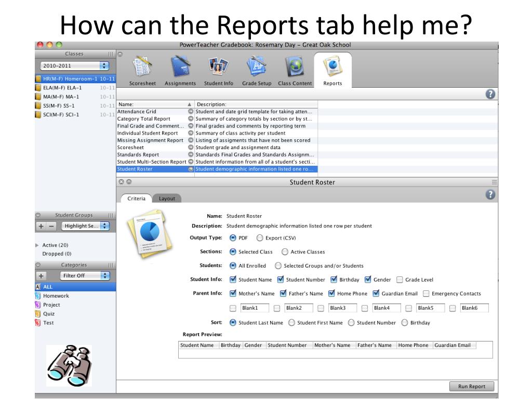Click arrow icon next to Missing Assignment Report

(191, 140)
